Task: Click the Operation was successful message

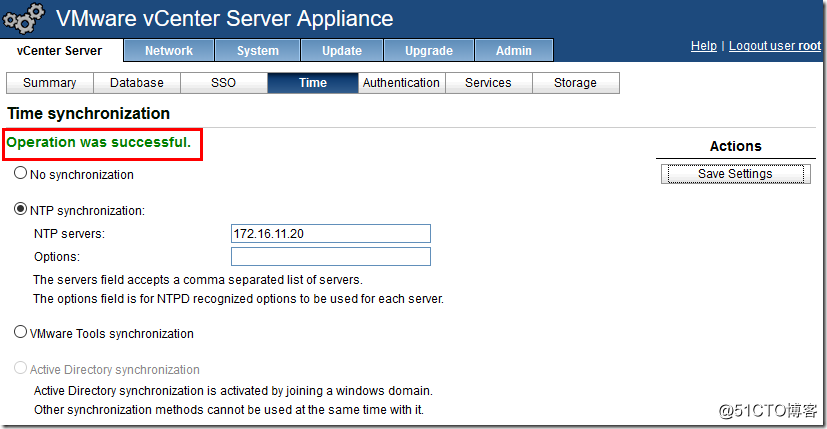Action: (99, 142)
